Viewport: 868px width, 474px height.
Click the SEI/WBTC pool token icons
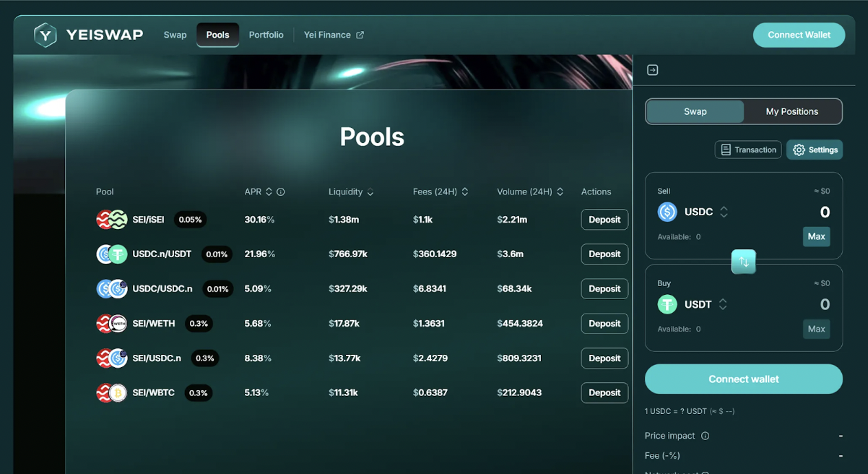(112, 393)
